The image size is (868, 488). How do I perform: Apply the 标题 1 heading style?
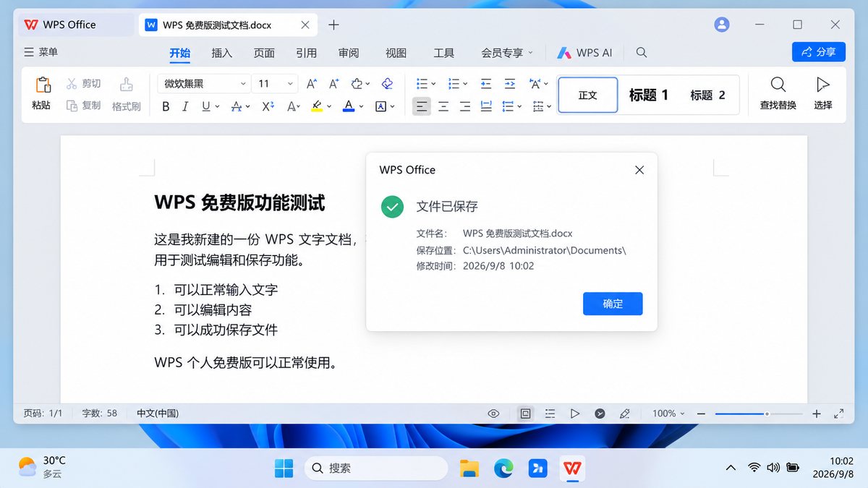pyautogui.click(x=649, y=95)
